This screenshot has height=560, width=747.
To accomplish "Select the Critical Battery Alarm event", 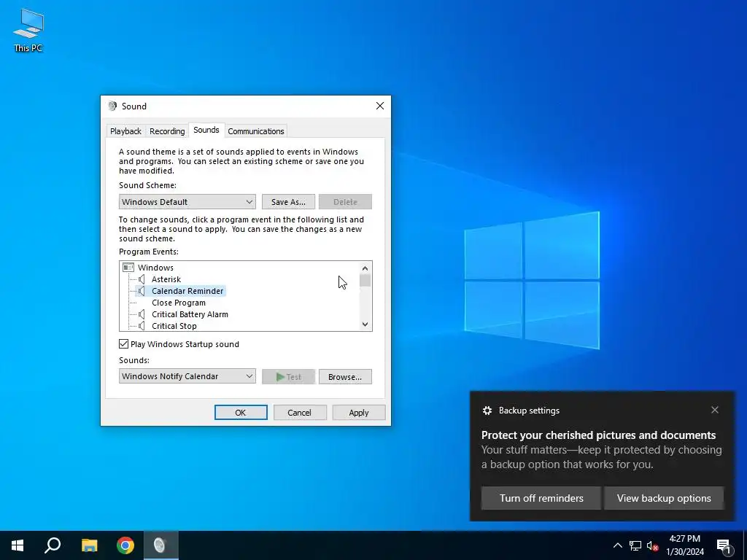I will (190, 314).
